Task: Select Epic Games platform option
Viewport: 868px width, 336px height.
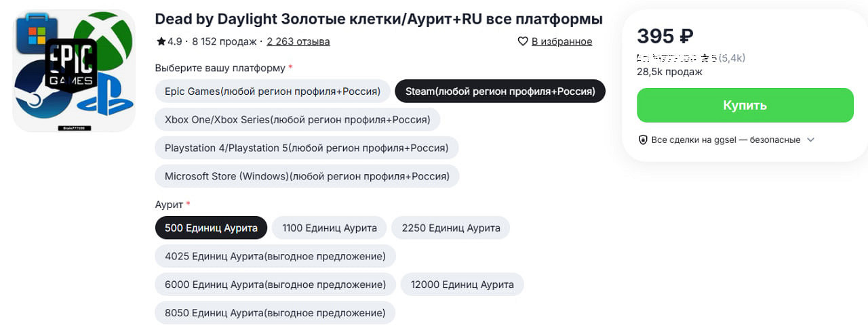Action: (x=273, y=91)
